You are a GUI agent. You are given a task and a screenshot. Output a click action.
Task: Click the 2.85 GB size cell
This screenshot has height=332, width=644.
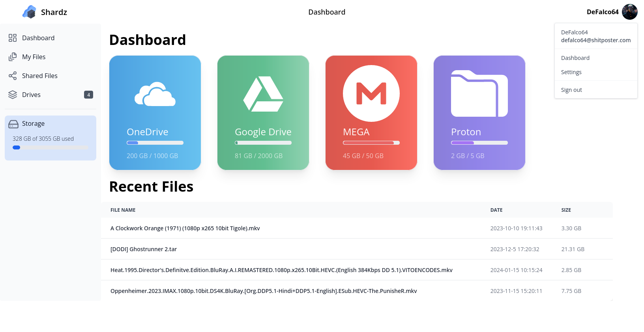571,270
